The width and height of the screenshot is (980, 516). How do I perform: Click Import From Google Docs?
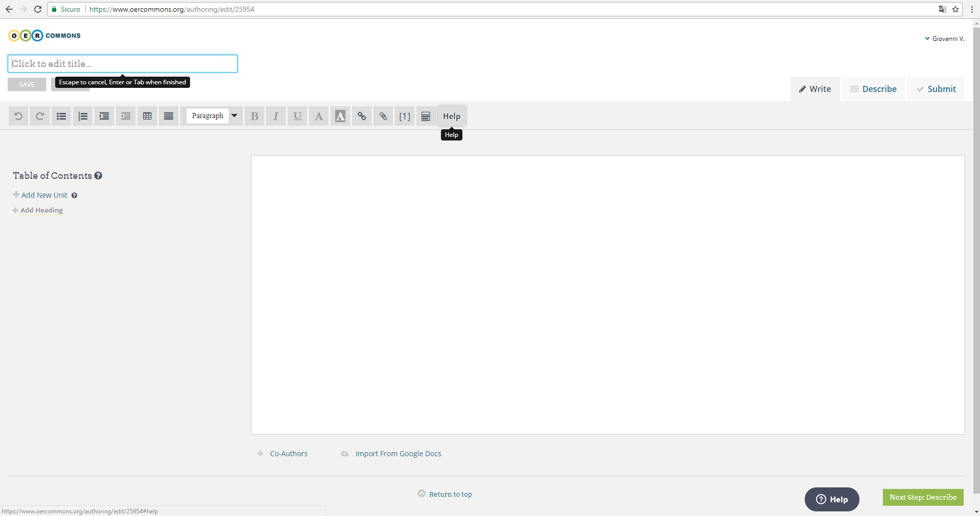tap(398, 454)
